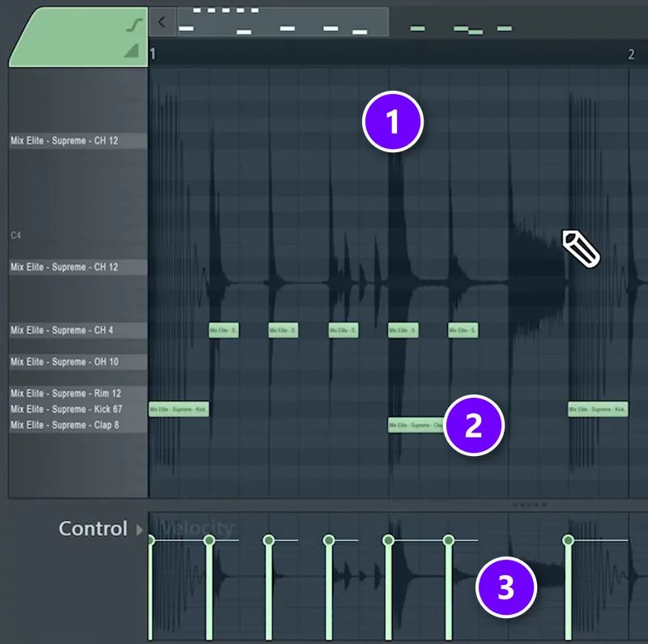Click velocity handle of the last Kick note

(569, 540)
